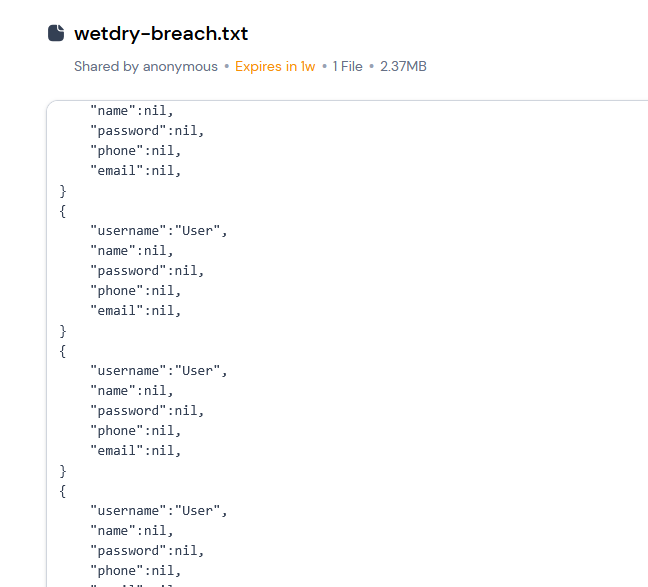Image resolution: width=648 pixels, height=587 pixels.
Task: Click the "Shared by anonymous" text
Action: click(145, 67)
